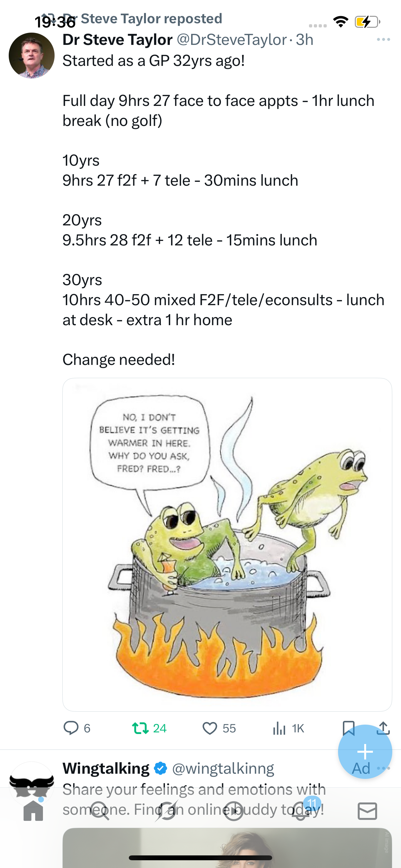Reply to Dr Steve Taylor's tweet
Image resolution: width=401 pixels, height=868 pixels.
click(x=71, y=728)
